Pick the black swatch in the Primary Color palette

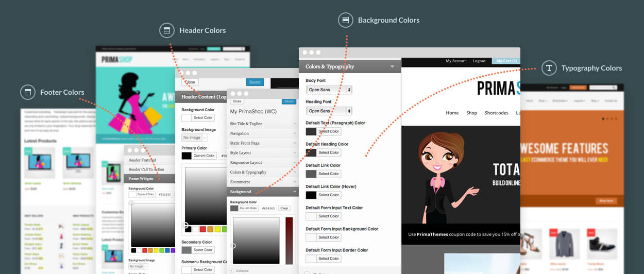(189, 229)
